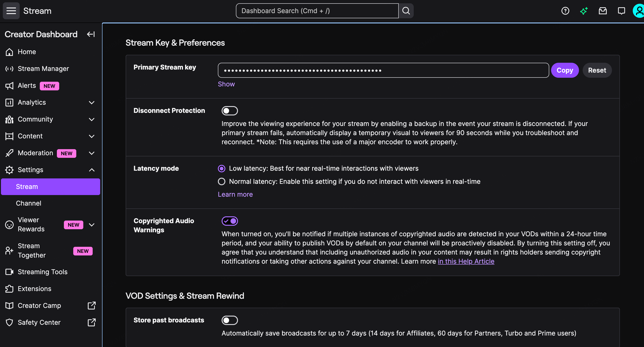Select Normal latency radio option
Viewport: 644px width, 347px height.
click(x=222, y=181)
